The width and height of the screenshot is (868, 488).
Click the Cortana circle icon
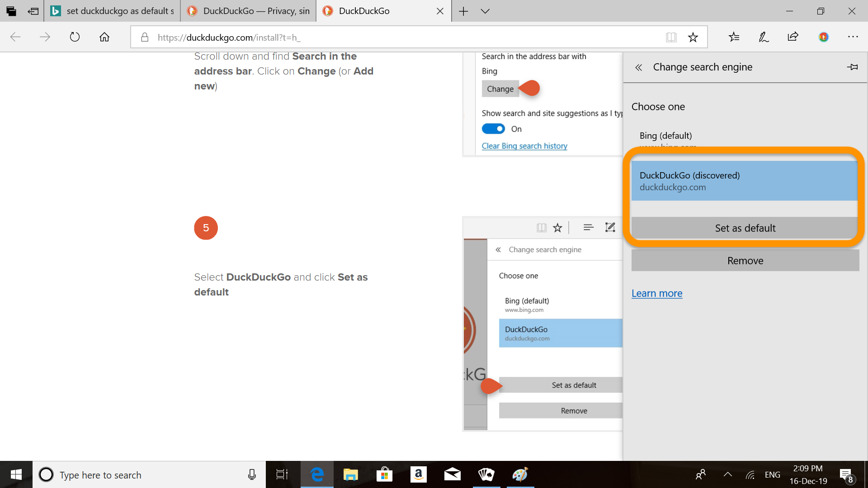tap(46, 474)
